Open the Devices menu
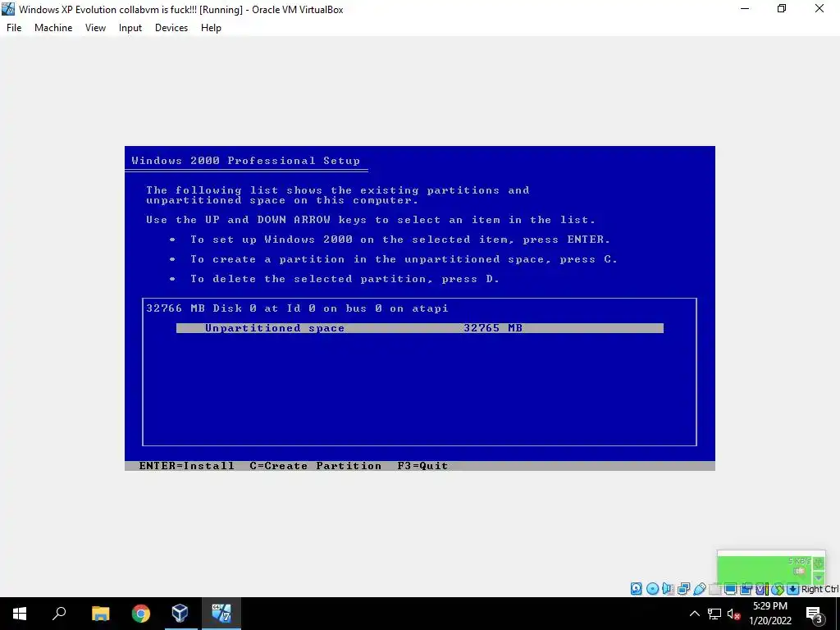Image resolution: width=840 pixels, height=630 pixels. coord(171,28)
